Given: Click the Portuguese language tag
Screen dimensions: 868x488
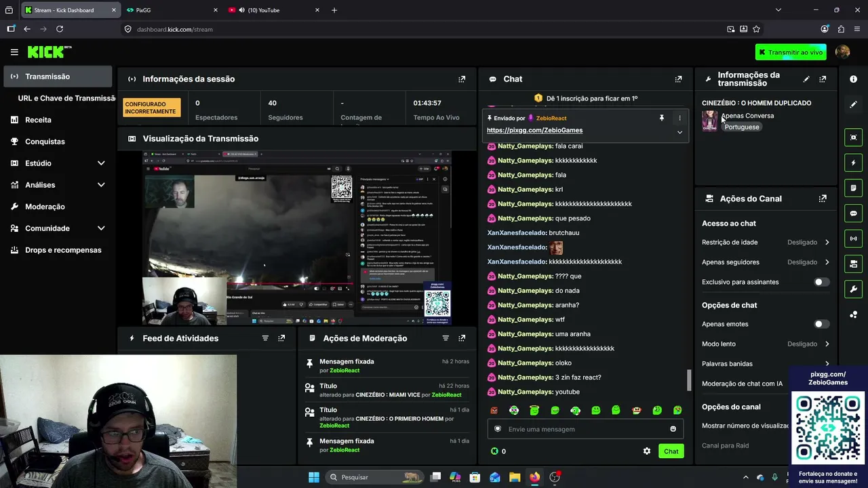Looking at the screenshot, I should pyautogui.click(x=742, y=127).
